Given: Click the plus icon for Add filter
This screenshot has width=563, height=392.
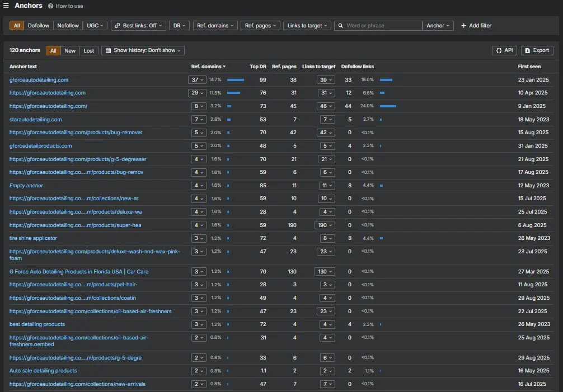Looking at the screenshot, I should click(463, 26).
